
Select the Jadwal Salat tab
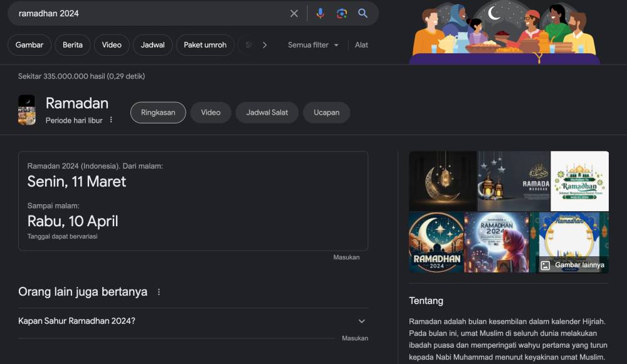(266, 113)
